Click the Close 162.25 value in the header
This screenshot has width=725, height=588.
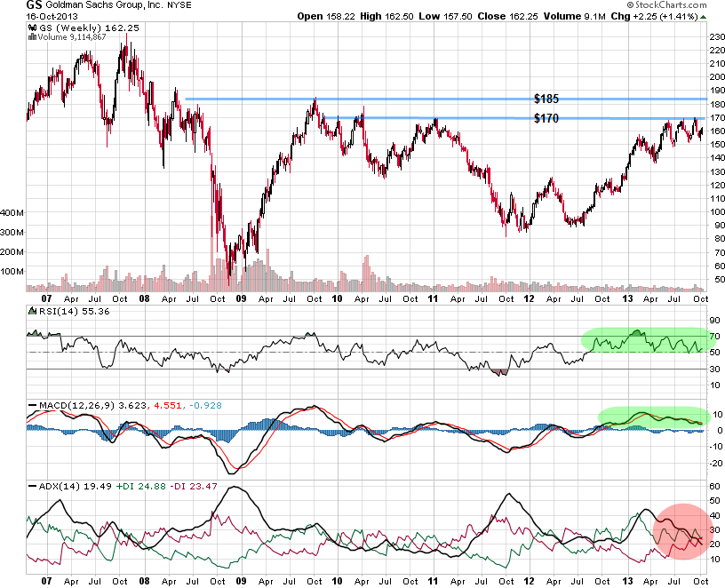[x=507, y=16]
